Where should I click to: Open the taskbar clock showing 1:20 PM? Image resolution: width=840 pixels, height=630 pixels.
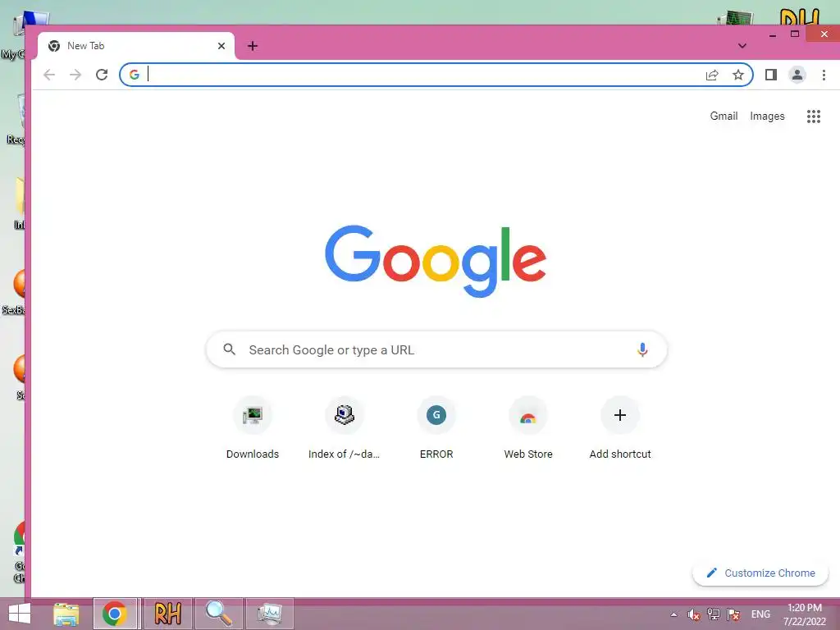[x=805, y=614]
